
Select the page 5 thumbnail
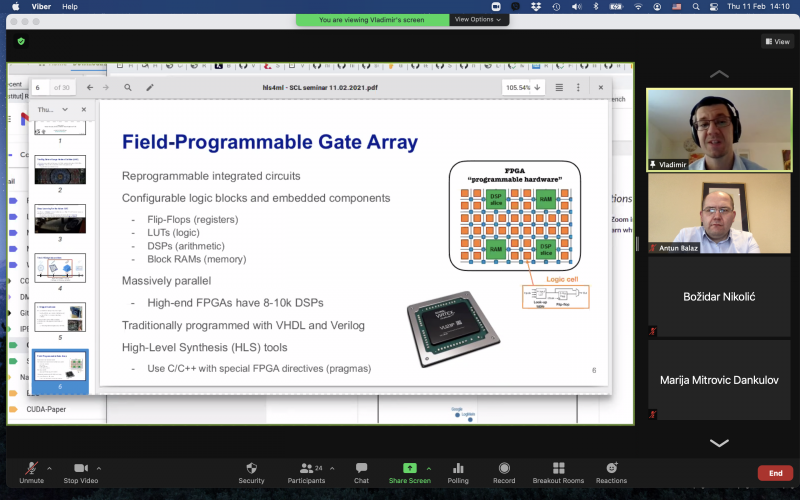pos(60,317)
